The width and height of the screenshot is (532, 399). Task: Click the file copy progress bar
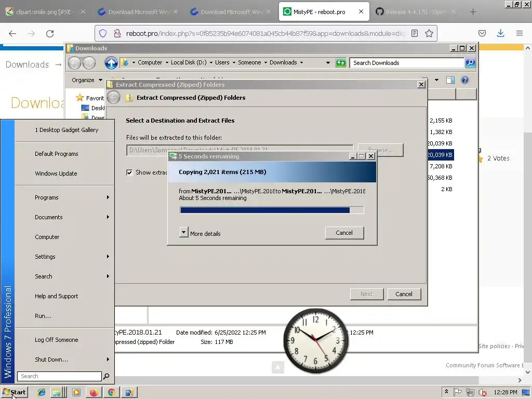(272, 210)
